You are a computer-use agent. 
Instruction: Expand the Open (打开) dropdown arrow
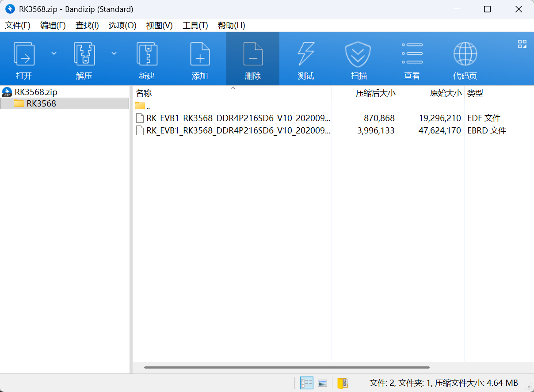pyautogui.click(x=54, y=53)
